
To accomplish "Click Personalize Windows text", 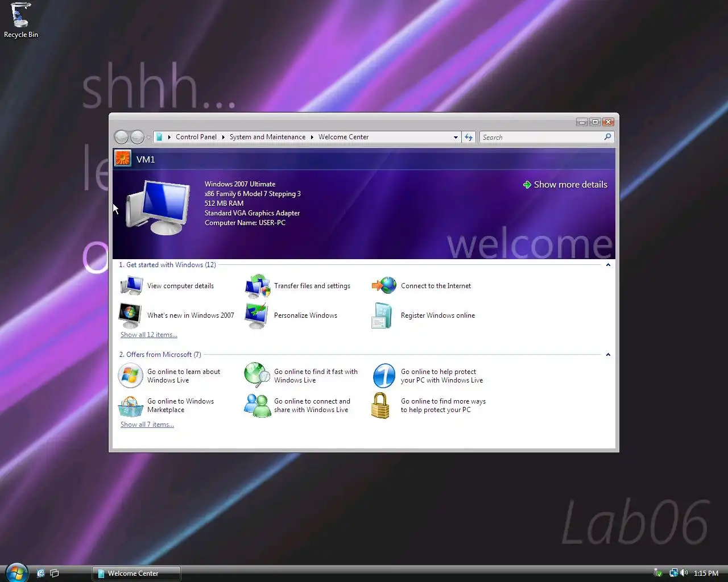I will (x=305, y=315).
